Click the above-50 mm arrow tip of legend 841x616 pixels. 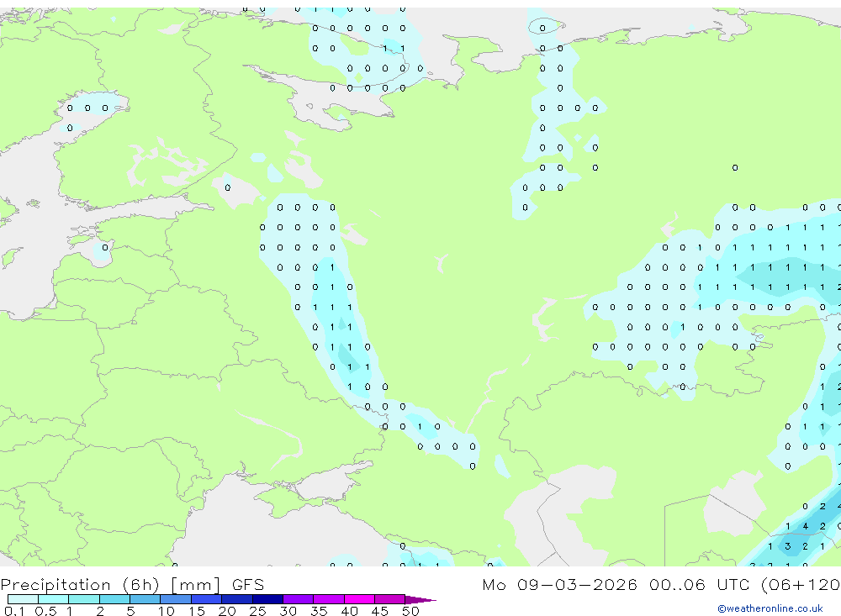pos(420,600)
